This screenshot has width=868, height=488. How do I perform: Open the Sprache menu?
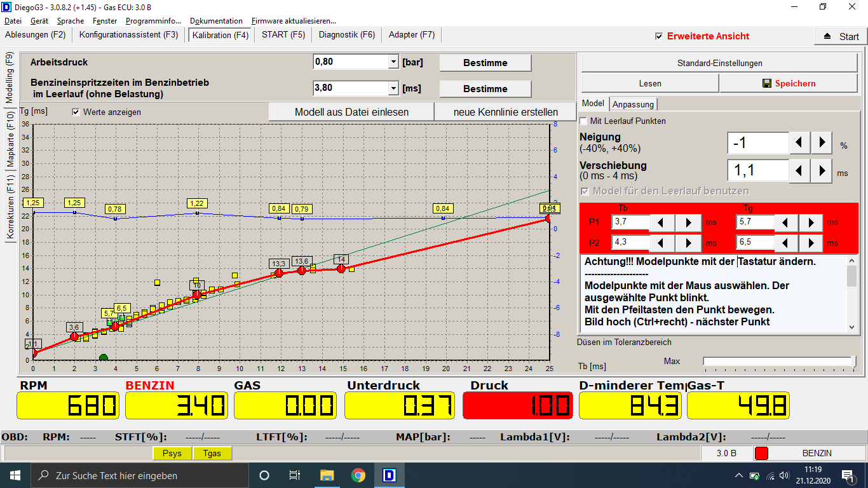[70, 21]
